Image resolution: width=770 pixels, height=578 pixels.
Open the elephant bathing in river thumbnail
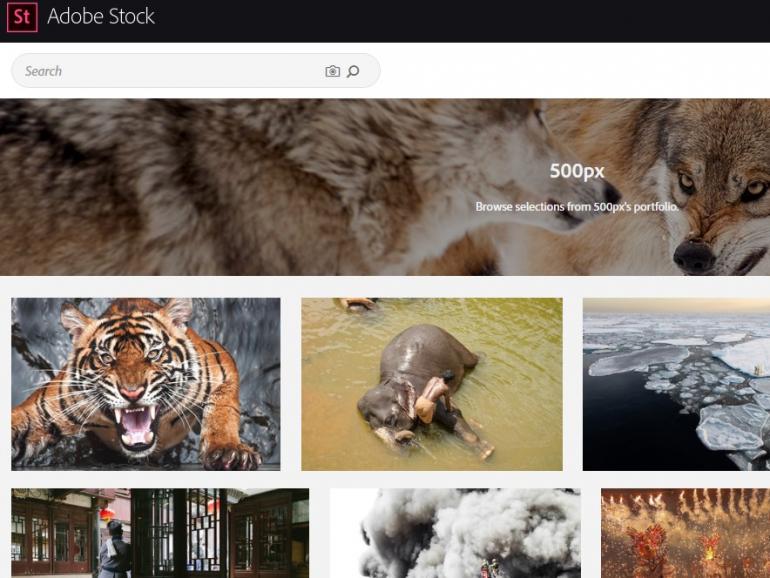click(432, 384)
